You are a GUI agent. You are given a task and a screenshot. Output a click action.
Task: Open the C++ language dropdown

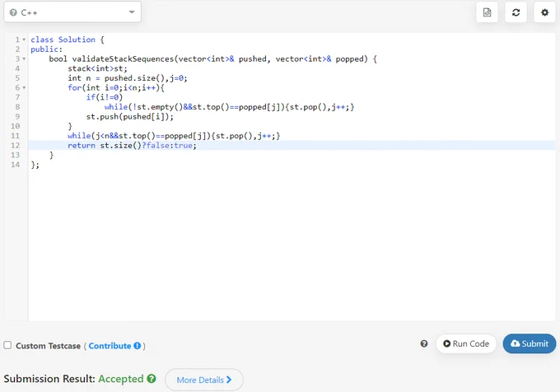pos(72,12)
